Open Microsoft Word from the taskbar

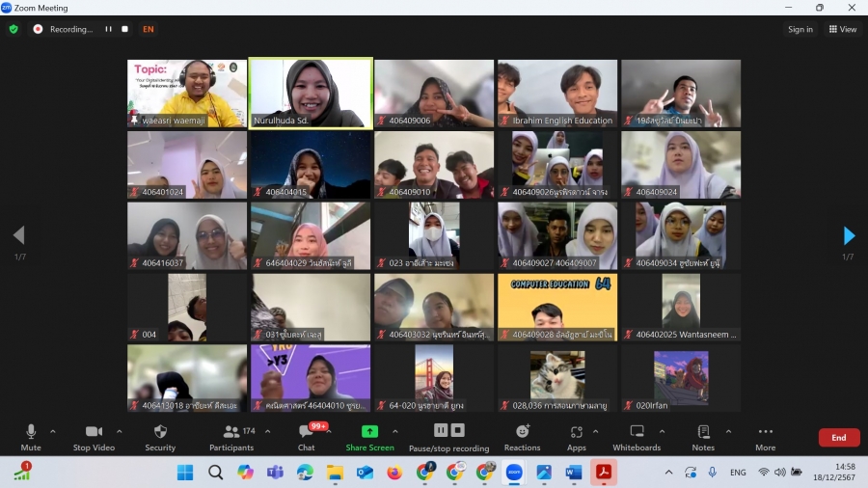point(573,473)
